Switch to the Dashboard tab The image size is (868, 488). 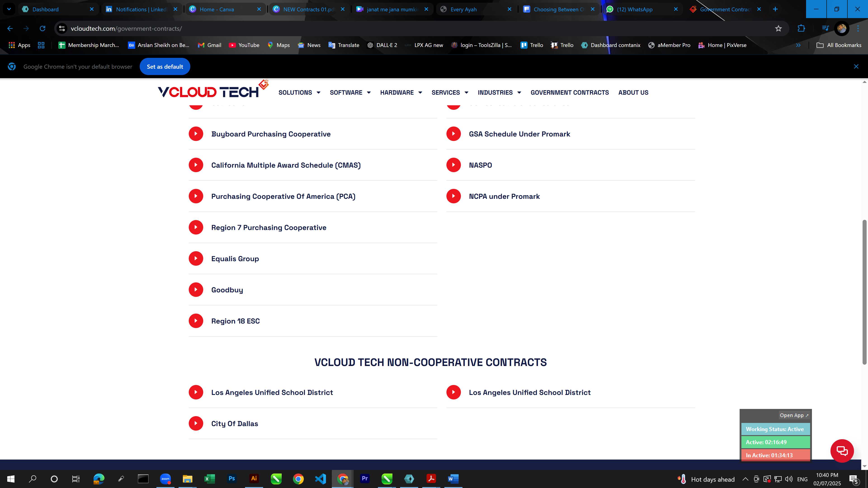click(58, 9)
